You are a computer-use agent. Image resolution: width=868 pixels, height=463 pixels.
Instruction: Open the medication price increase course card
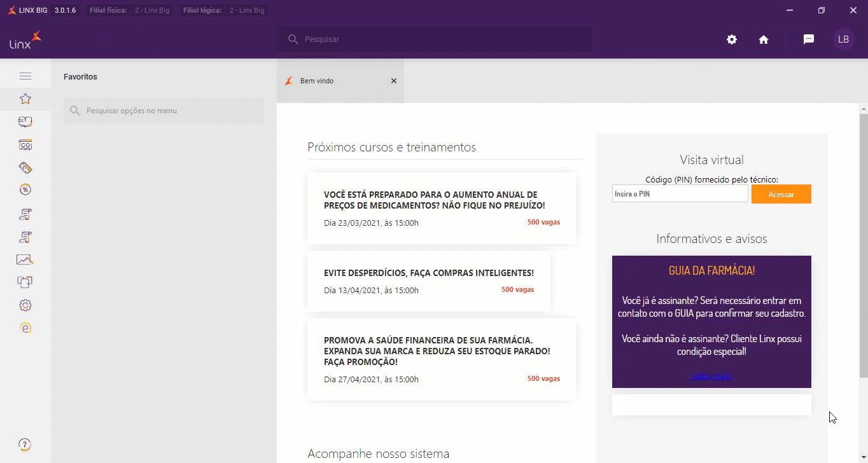(x=442, y=208)
